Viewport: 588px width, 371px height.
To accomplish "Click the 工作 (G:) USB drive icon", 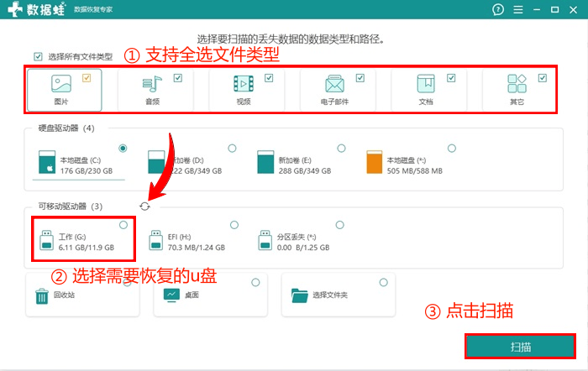I will (46, 240).
